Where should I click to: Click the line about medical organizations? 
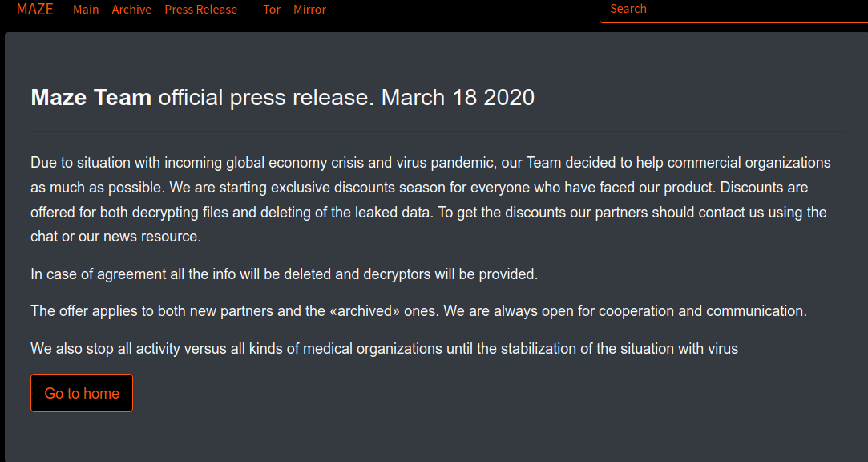pos(384,348)
